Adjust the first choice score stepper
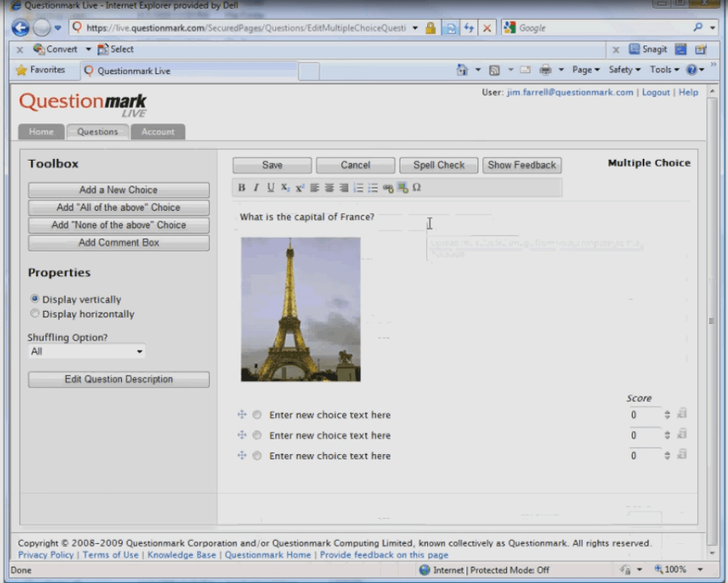Viewport: 728px width, 583px height. tap(667, 414)
